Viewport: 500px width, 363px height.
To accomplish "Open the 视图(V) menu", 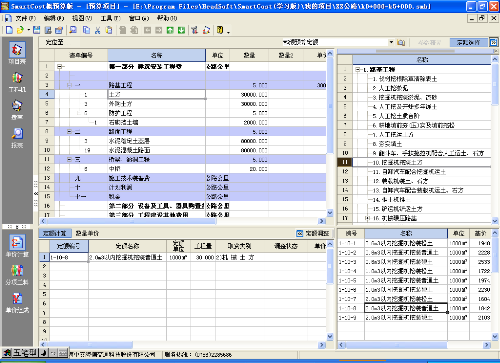I will click(82, 18).
